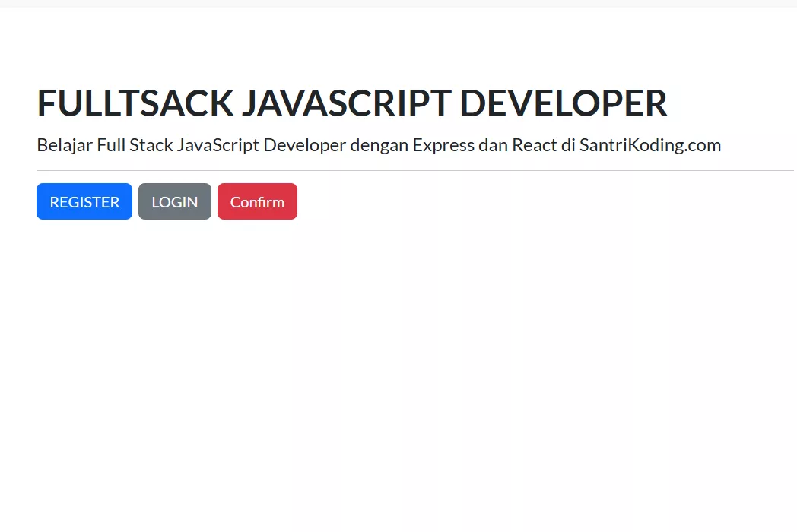This screenshot has height=532, width=797.
Task: Click the word di before SantriKoding.com
Action: pyautogui.click(x=568, y=145)
